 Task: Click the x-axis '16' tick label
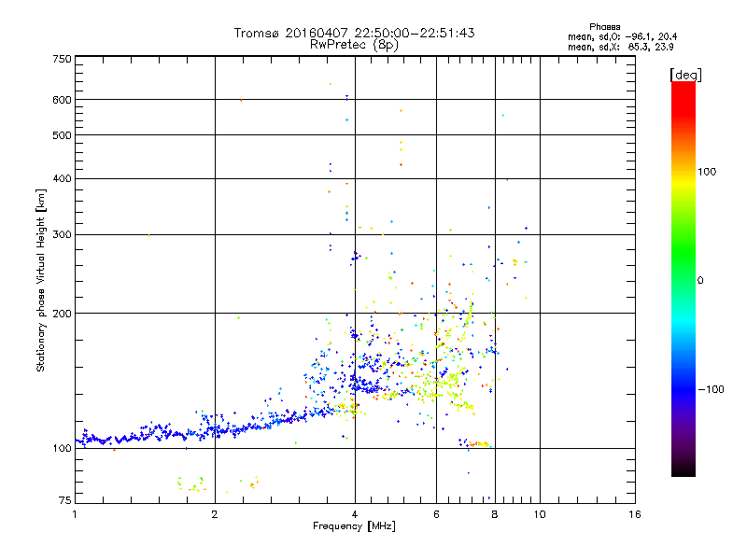coord(635,514)
